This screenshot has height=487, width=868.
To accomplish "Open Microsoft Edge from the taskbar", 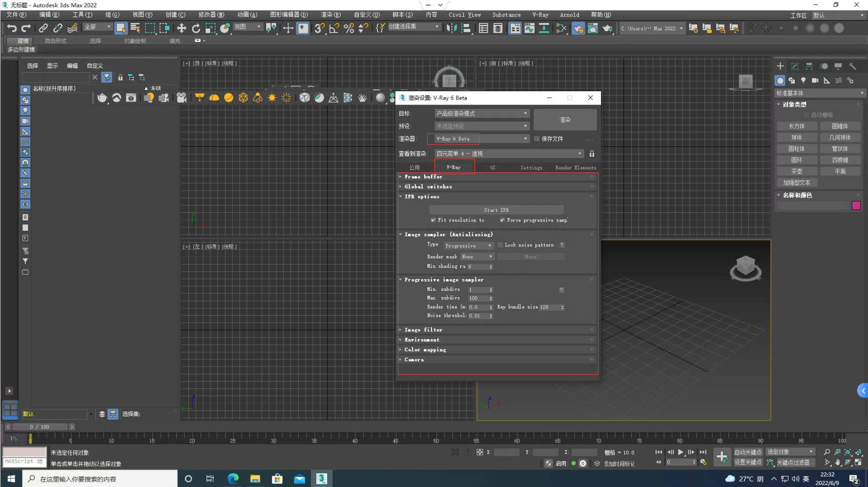I will (233, 479).
